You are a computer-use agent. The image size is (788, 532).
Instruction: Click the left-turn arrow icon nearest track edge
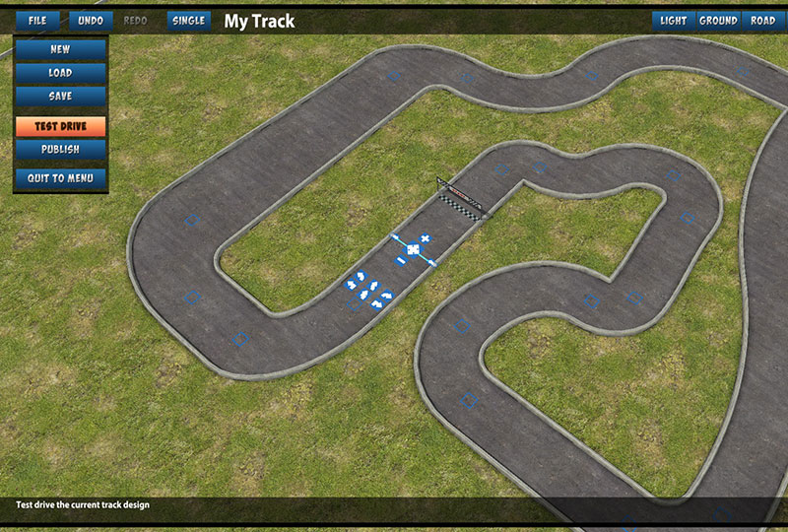click(352, 286)
